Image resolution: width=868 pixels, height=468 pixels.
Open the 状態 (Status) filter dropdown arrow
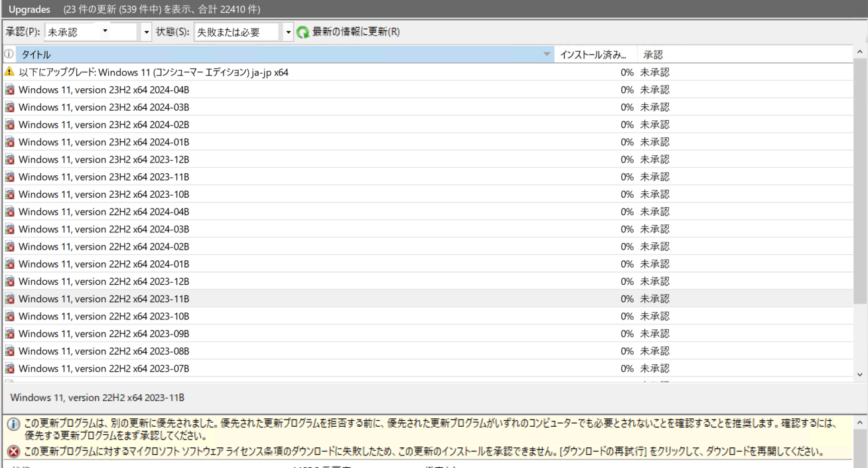pos(288,32)
